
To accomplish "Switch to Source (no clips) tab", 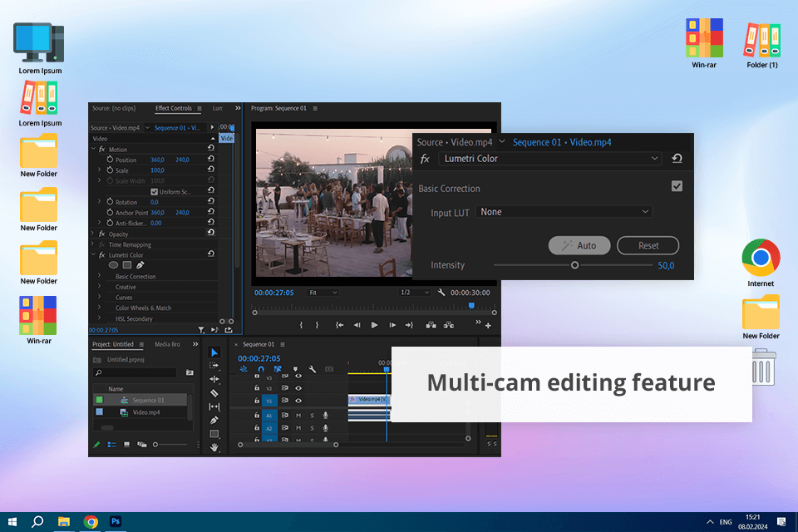I will coord(114,108).
